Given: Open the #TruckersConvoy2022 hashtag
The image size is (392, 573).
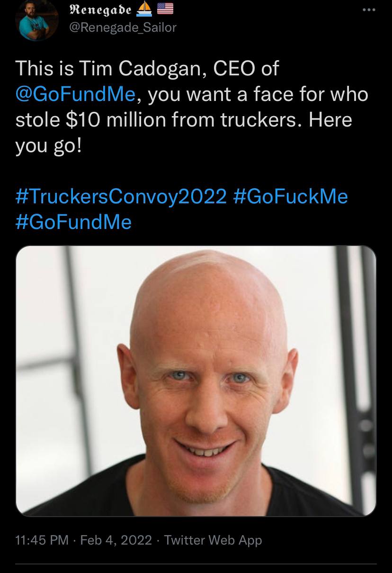Looking at the screenshot, I should coord(122,196).
